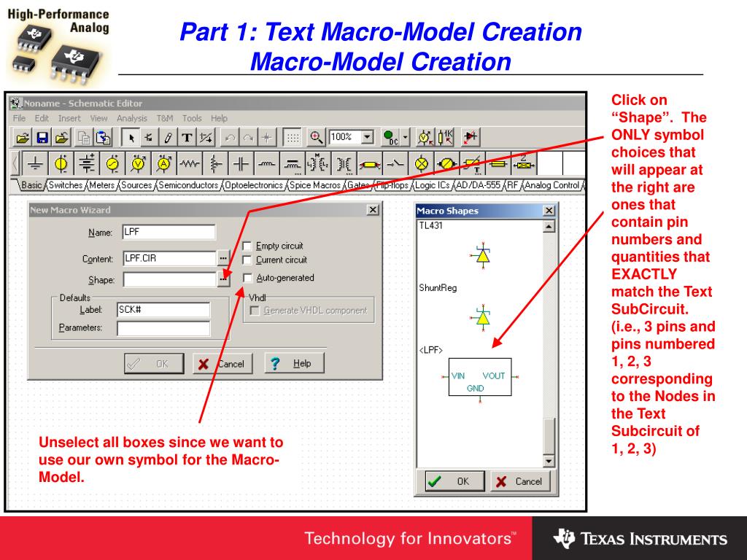Switch to the Meters tab

click(x=102, y=185)
